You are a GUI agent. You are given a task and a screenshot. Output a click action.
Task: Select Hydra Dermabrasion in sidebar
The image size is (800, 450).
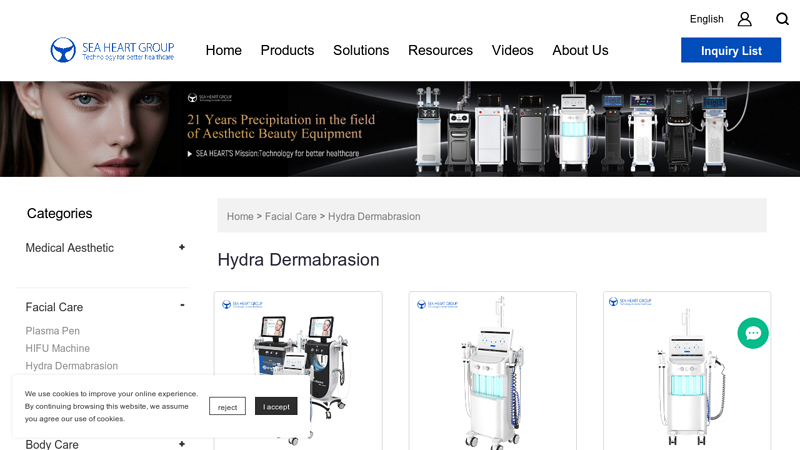[71, 366]
